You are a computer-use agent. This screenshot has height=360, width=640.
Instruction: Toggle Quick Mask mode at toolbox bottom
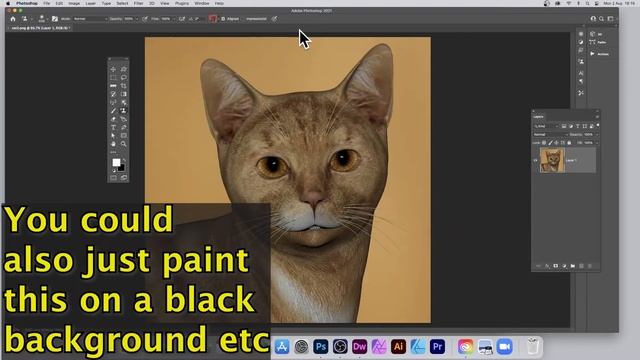tap(113, 178)
